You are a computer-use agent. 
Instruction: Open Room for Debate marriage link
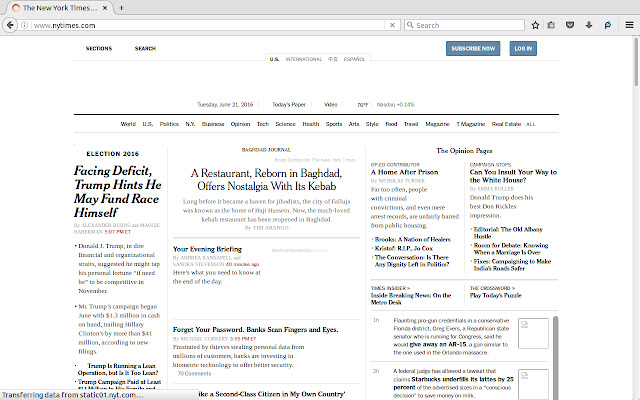pos(511,249)
